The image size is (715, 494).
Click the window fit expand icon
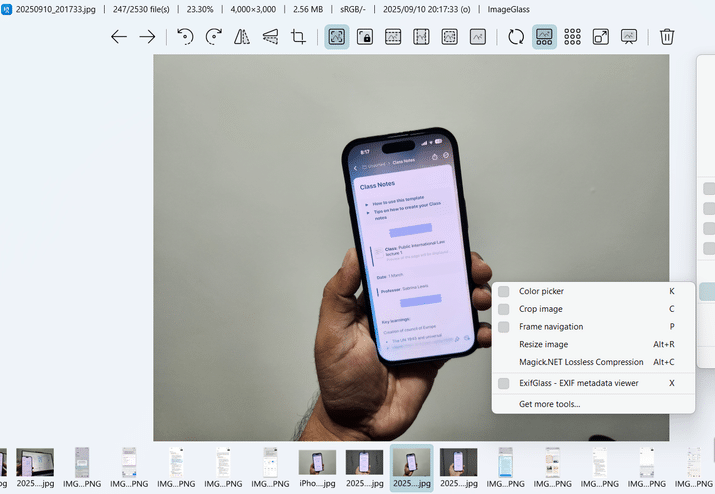pyautogui.click(x=601, y=37)
